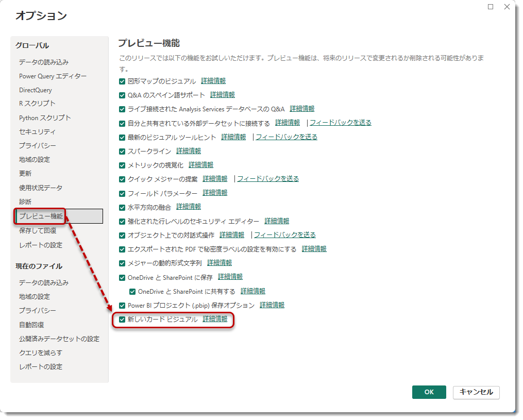The height and width of the screenshot is (420, 523).
Task: Toggle スパークライン checkbox
Action: pos(122,152)
